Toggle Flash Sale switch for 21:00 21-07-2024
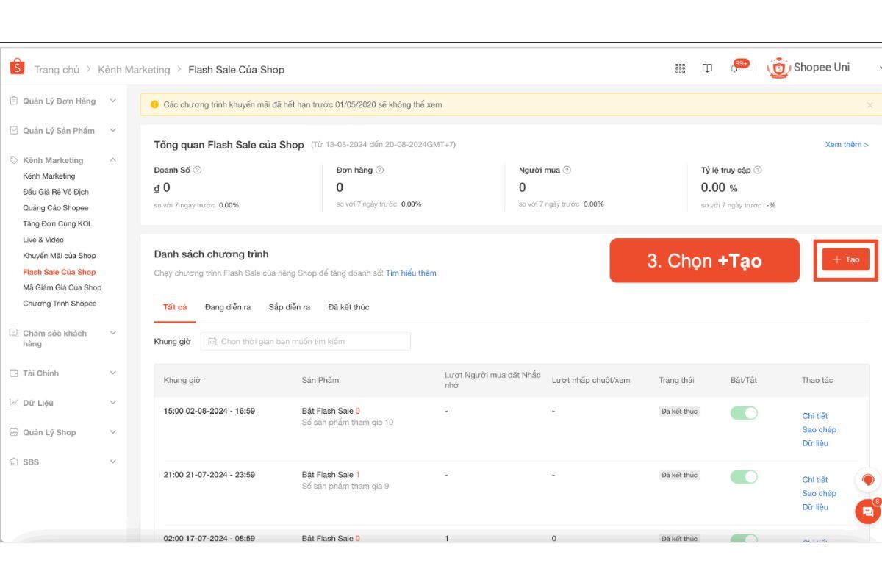The image size is (882, 588). (744, 477)
